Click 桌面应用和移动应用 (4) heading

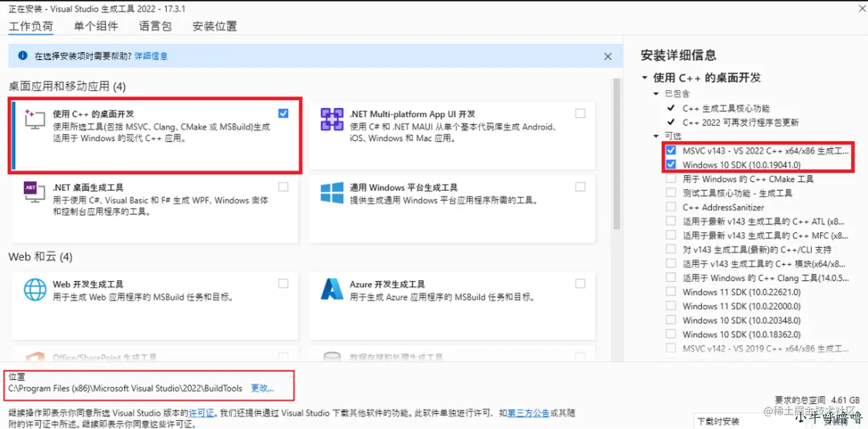[x=67, y=86]
